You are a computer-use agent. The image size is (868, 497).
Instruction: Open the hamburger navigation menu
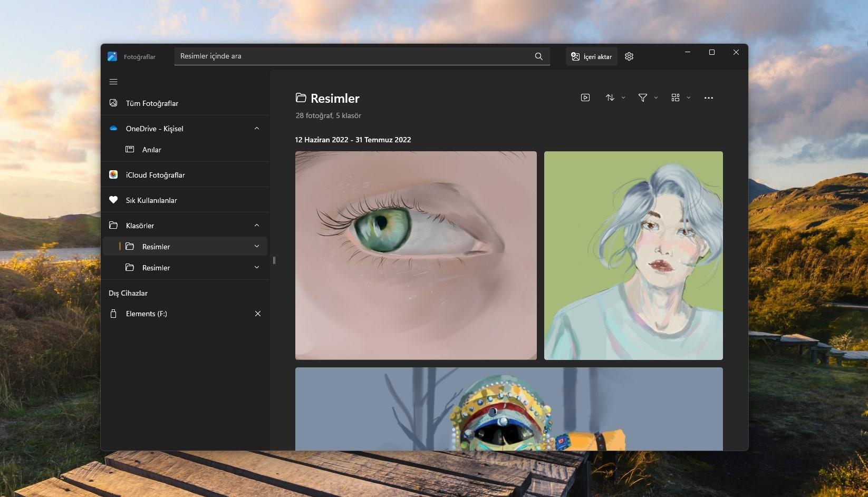113,82
